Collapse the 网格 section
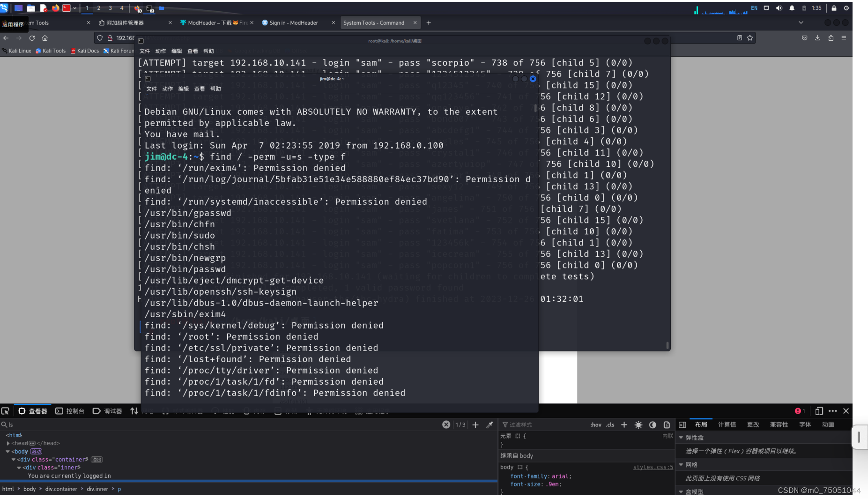 [x=682, y=464]
